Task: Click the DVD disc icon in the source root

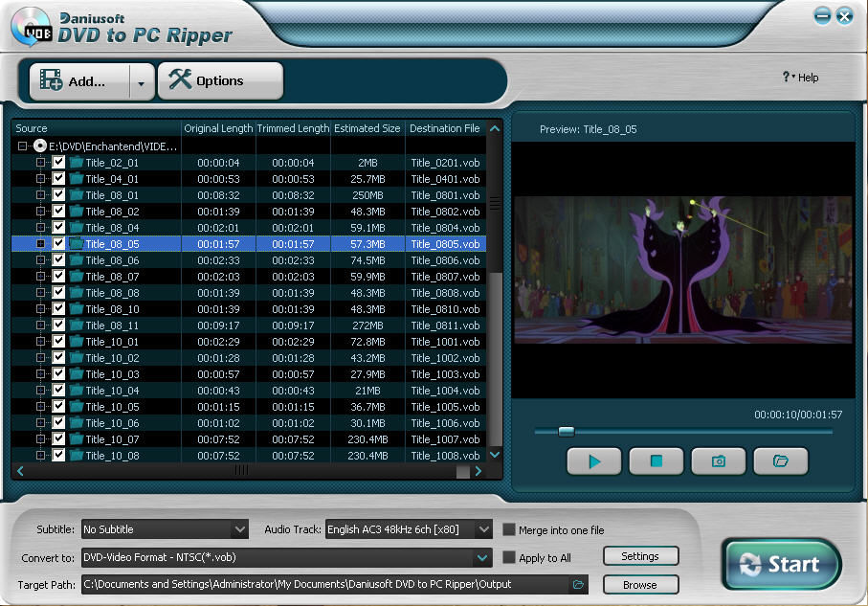Action: (x=40, y=146)
